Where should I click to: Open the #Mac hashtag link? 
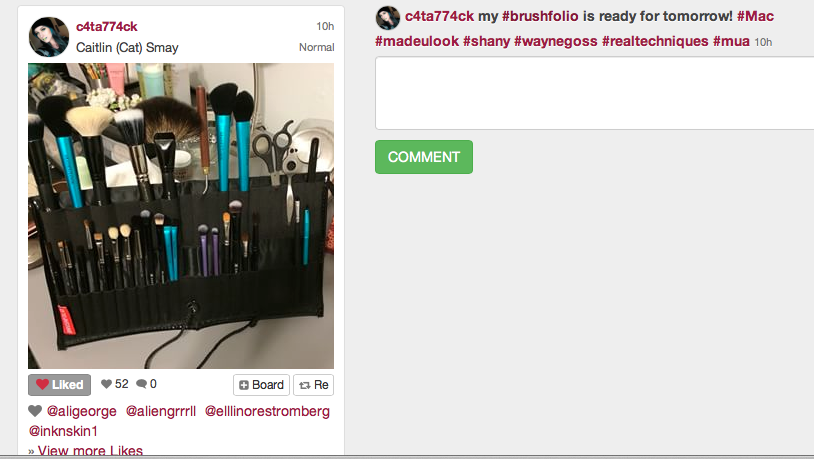pyautogui.click(x=755, y=16)
